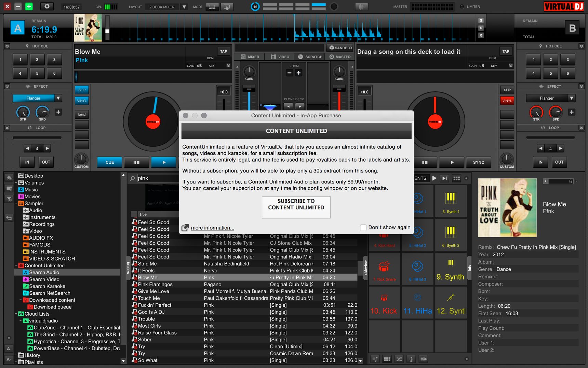Click the pink search input field

158,178
